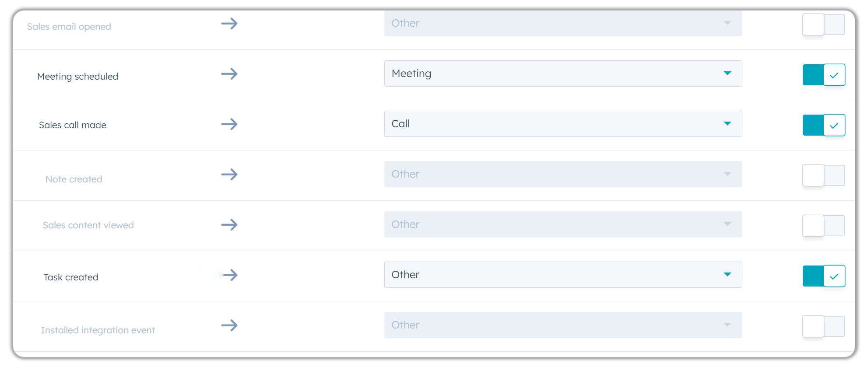Click the caret icon in the Call dropdown
The image size is (868, 367).
point(727,124)
